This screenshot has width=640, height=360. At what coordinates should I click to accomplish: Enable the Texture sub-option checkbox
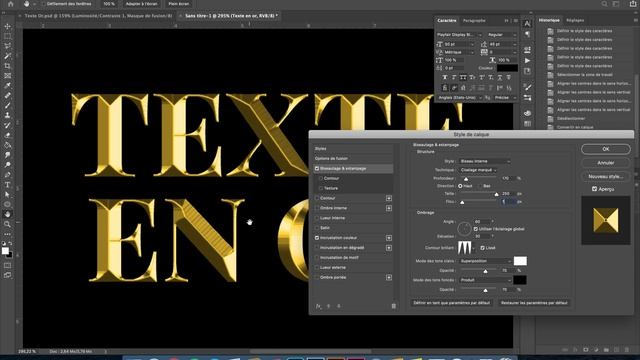321,188
